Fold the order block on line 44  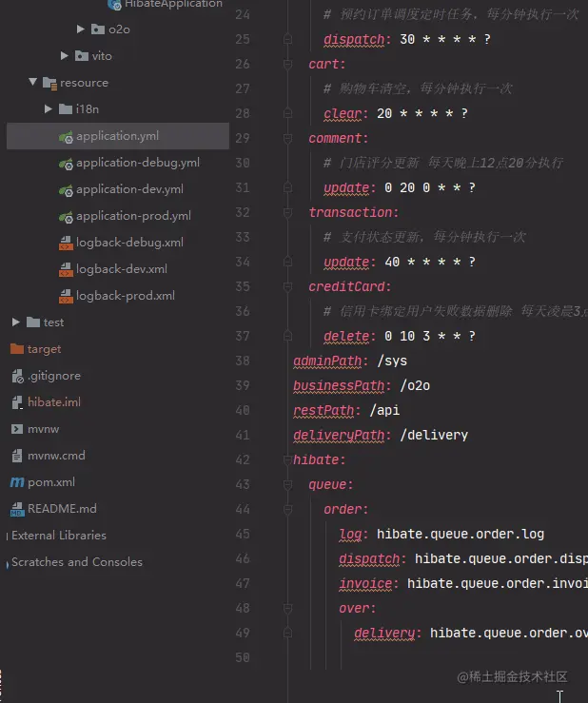(288, 509)
